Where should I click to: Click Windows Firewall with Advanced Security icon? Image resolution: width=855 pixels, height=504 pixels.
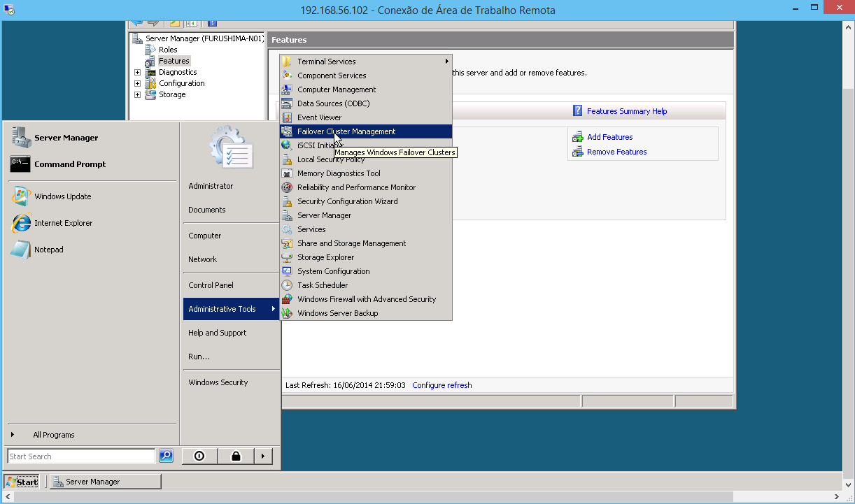pyautogui.click(x=286, y=299)
